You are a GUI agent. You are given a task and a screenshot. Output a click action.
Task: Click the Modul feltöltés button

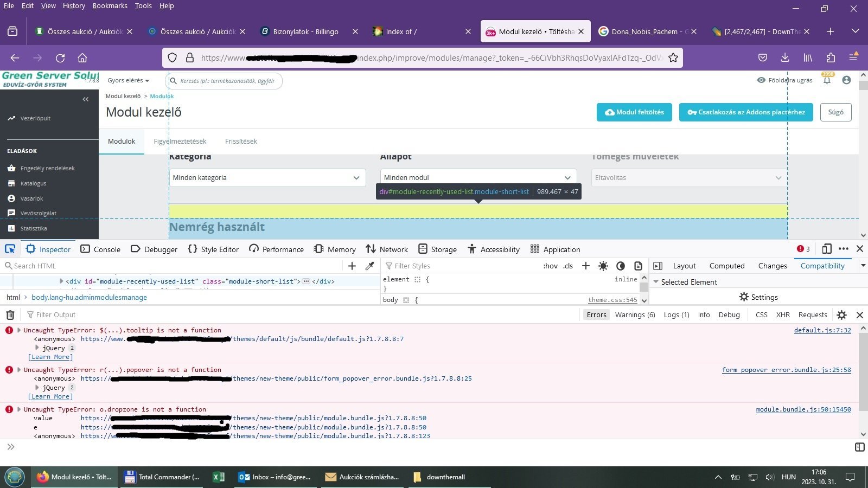pyautogui.click(x=634, y=112)
